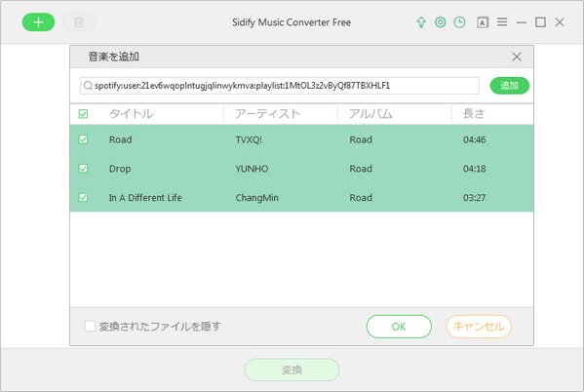This screenshot has width=584, height=392.
Task: Click duration 04:46
Action: pyautogui.click(x=474, y=139)
